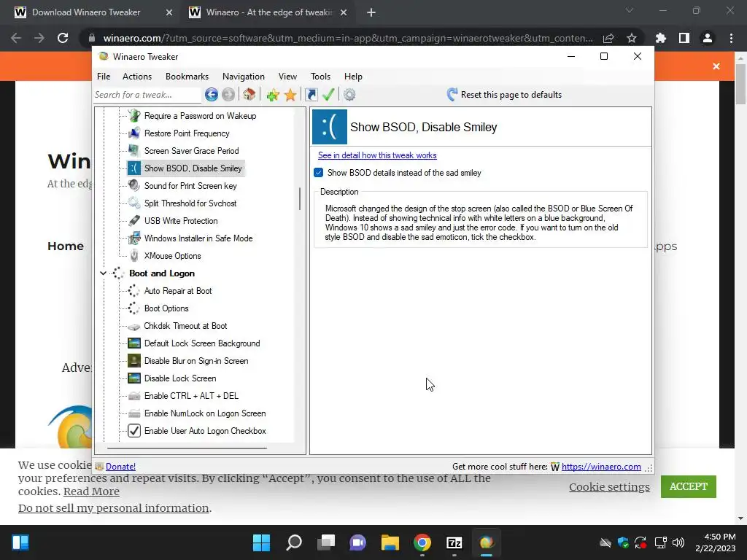Reload the Chrome page

click(x=63, y=38)
